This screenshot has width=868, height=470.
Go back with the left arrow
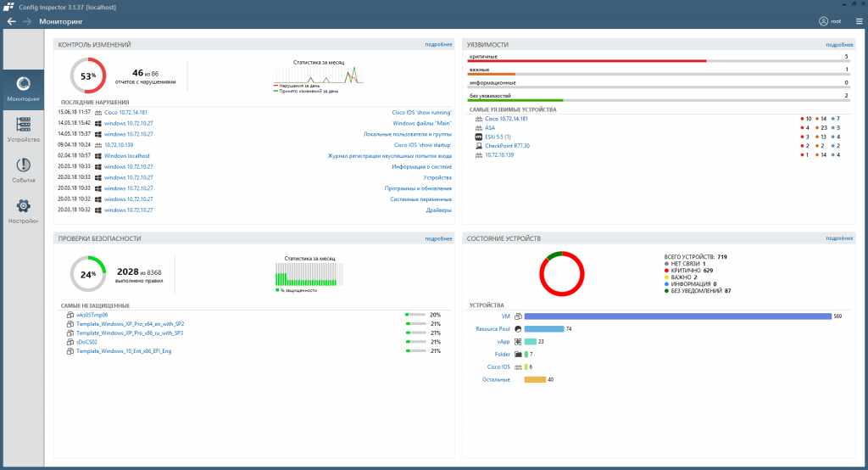[x=12, y=21]
